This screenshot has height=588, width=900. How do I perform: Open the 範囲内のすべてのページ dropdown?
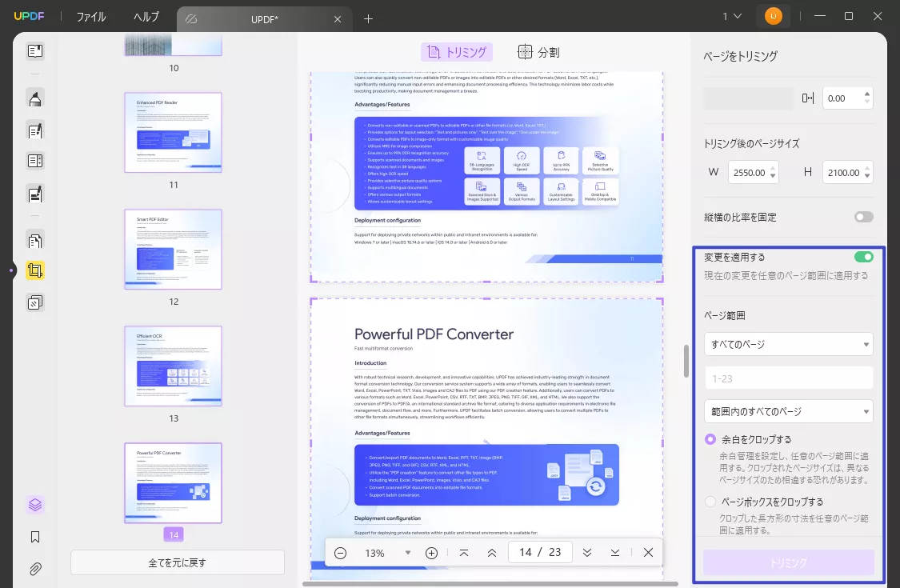coord(788,412)
